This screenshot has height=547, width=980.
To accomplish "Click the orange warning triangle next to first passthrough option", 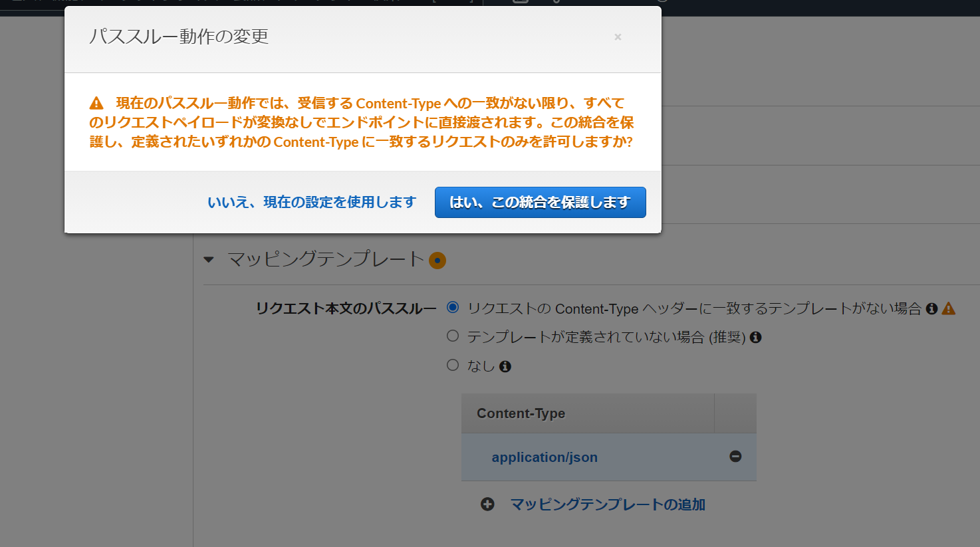I will point(949,308).
